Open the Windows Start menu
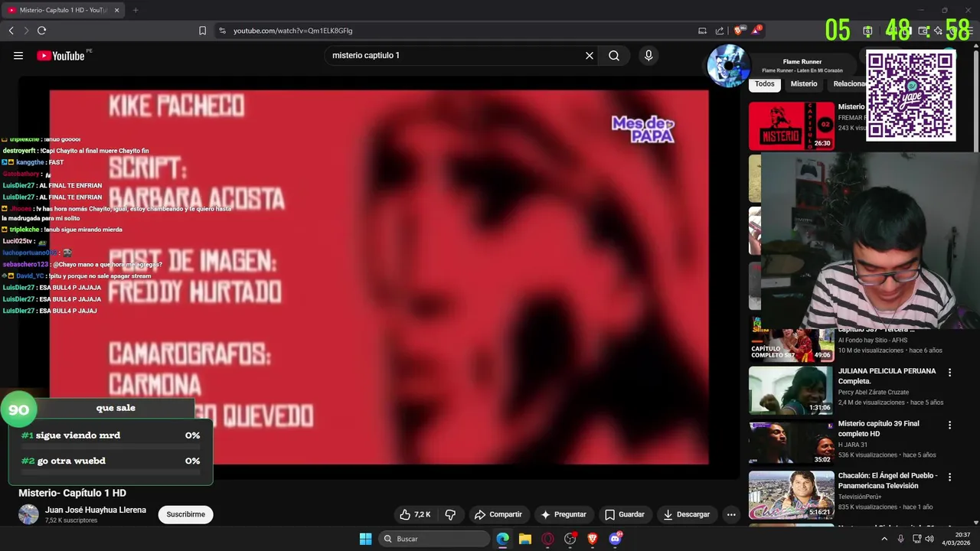The height and width of the screenshot is (551, 980). (x=365, y=539)
